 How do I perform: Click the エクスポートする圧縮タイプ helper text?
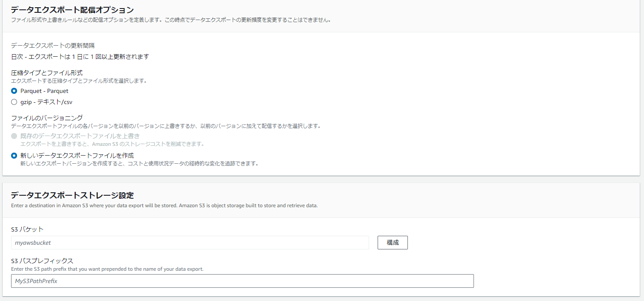coord(79,81)
